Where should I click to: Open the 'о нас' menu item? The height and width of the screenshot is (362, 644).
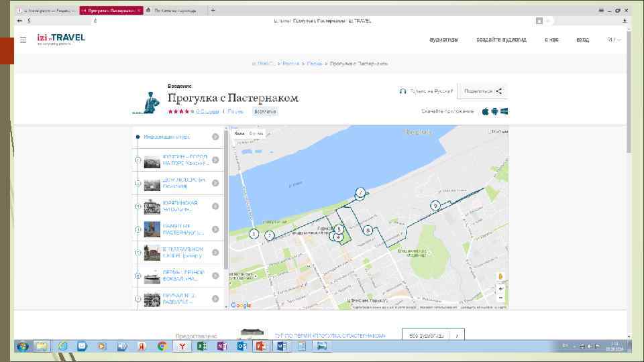pos(551,40)
